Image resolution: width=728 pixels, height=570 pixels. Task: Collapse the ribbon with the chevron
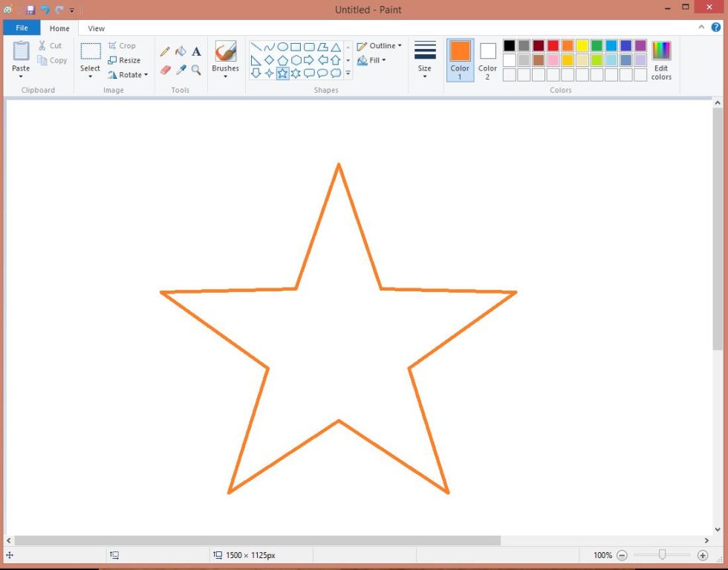pyautogui.click(x=703, y=27)
